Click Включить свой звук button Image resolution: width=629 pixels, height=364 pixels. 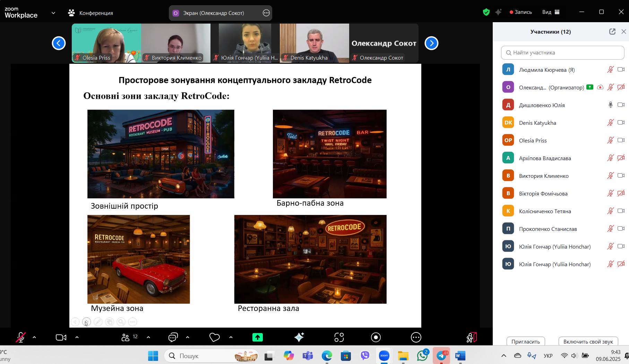588,341
